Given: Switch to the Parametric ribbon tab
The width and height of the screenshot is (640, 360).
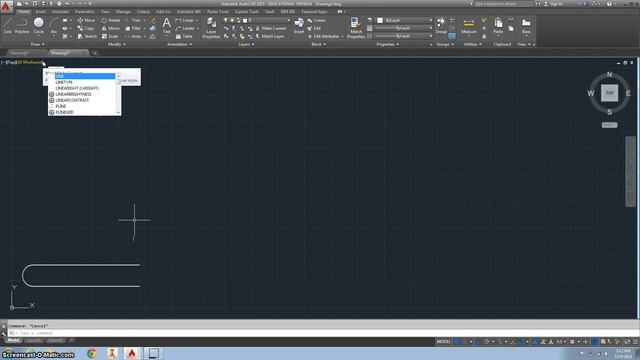Looking at the screenshot, I should (84, 11).
